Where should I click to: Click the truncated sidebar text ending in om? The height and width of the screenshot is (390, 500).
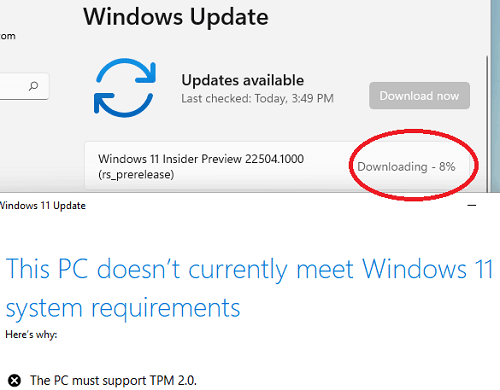8,36
